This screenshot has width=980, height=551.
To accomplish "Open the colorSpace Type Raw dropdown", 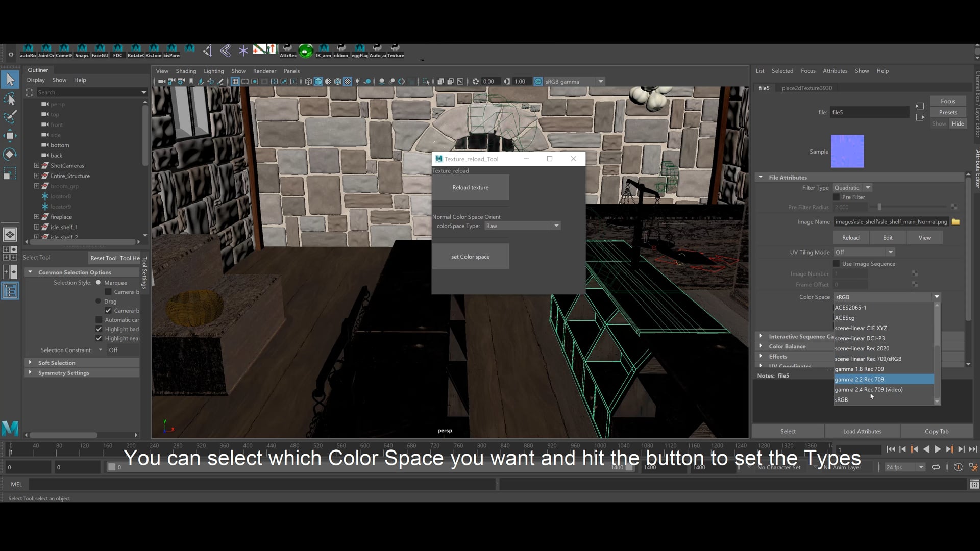I will (523, 226).
